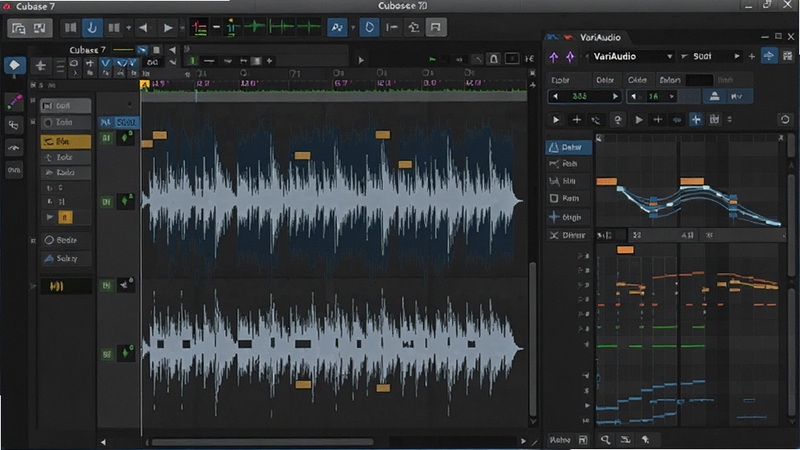Click the 385 value field in VariAudio
The width and height of the screenshot is (800, 450).
click(585, 96)
